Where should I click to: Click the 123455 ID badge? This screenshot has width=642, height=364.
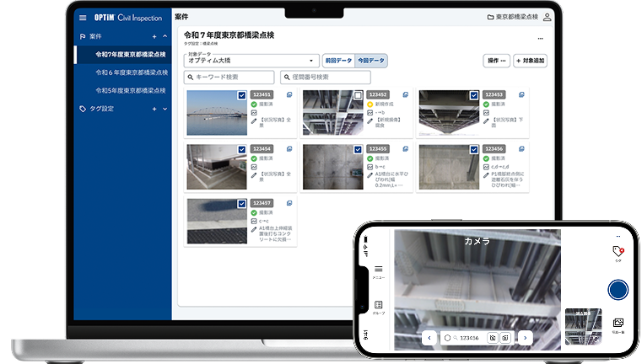(377, 149)
